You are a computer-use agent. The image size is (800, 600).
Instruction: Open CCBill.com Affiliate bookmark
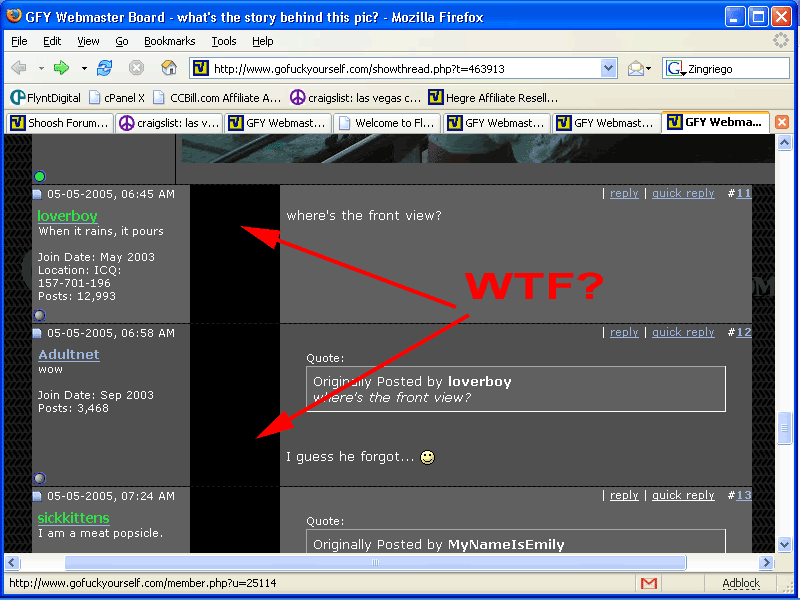tap(217, 97)
